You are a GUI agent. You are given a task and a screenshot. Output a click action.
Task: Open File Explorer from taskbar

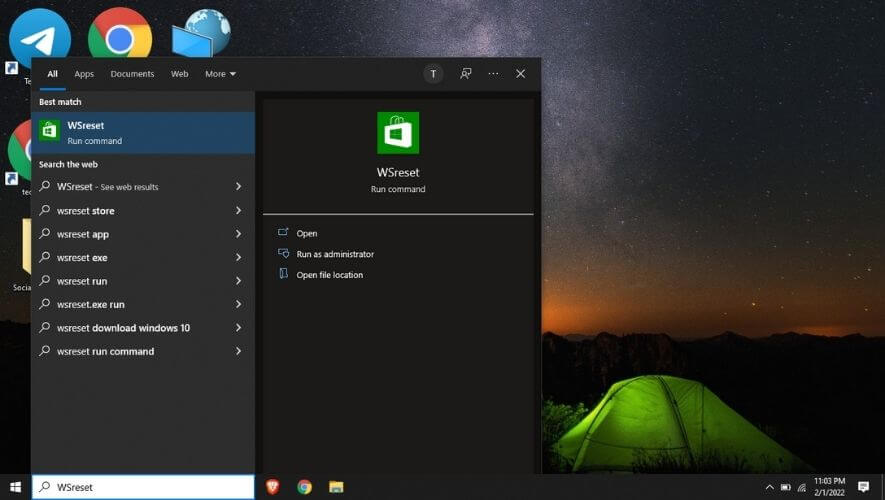pos(337,487)
